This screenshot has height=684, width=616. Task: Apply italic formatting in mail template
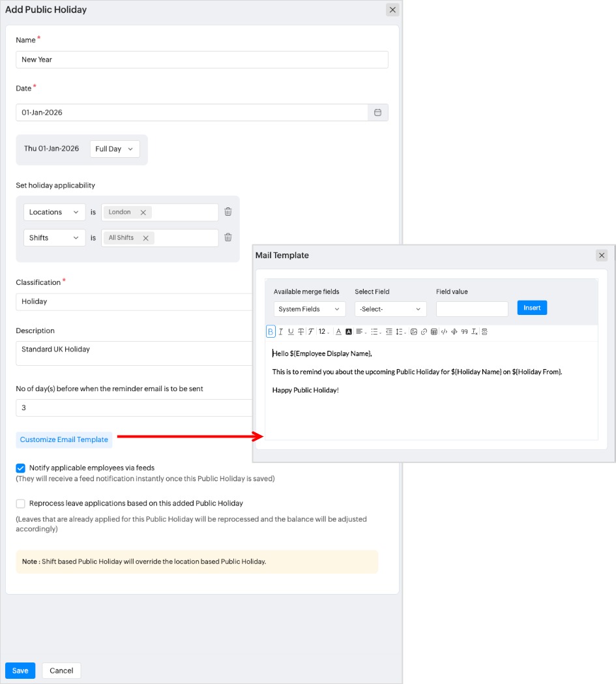point(281,332)
